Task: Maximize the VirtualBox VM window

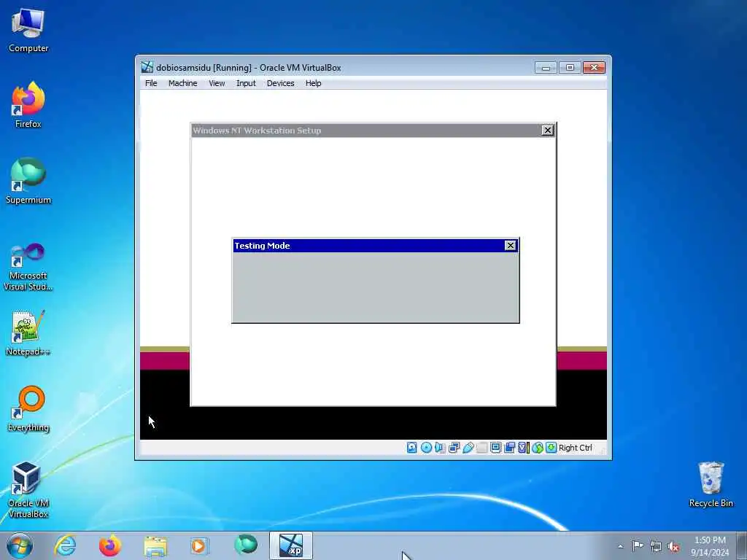Action: [570, 68]
